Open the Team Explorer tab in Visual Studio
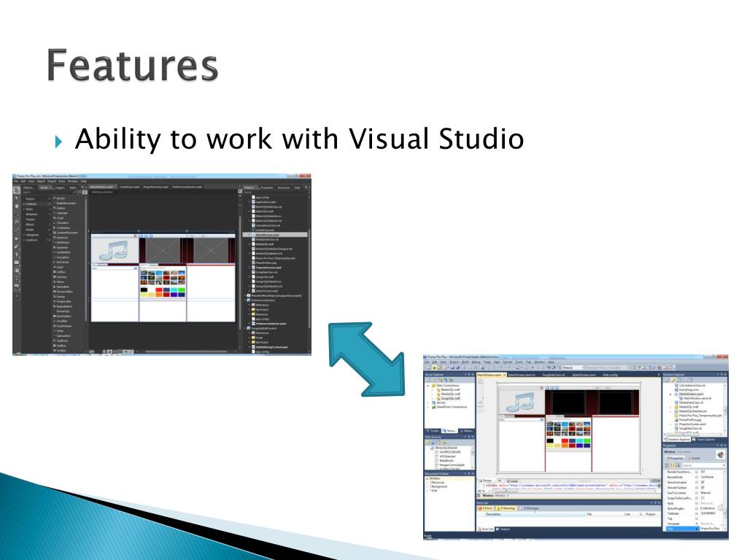Screen dimensions: 747x560 coord(705,440)
